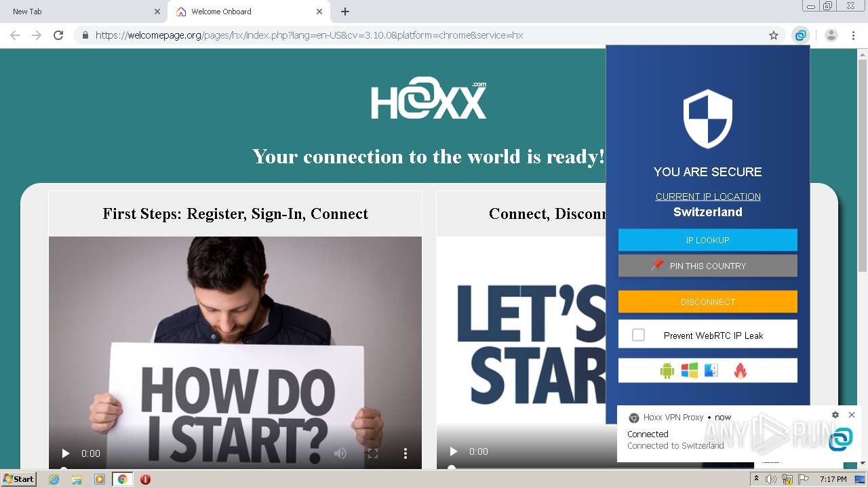Open a new tab with the plus button
Viewport: 868px width, 488px height.
point(345,12)
